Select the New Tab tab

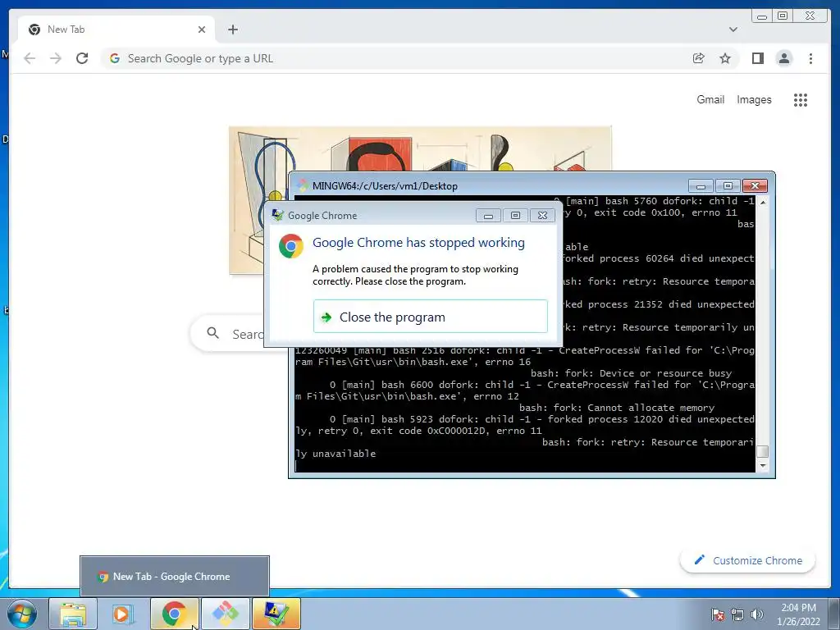[x=116, y=30]
